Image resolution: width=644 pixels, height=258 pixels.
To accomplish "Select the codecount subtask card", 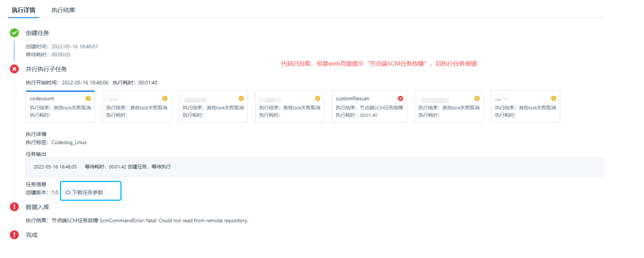I will [60, 107].
